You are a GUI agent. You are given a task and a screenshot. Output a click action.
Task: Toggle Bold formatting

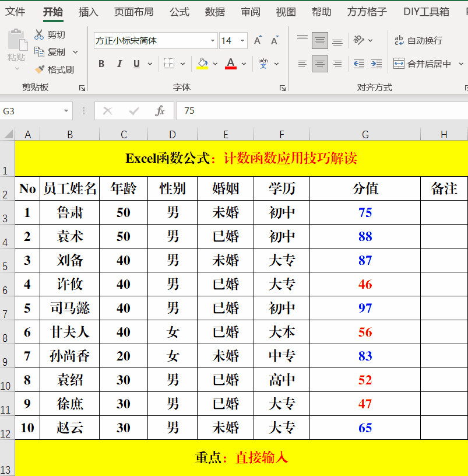101,64
